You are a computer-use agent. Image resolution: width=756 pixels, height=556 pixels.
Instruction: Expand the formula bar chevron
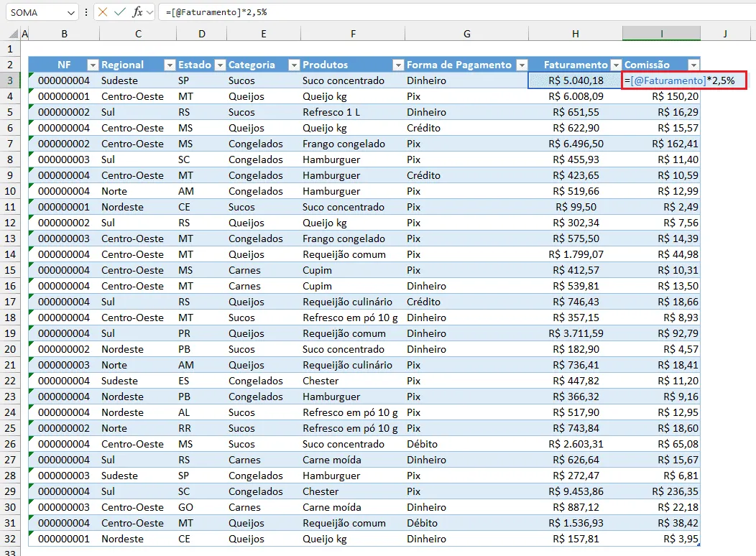point(149,12)
